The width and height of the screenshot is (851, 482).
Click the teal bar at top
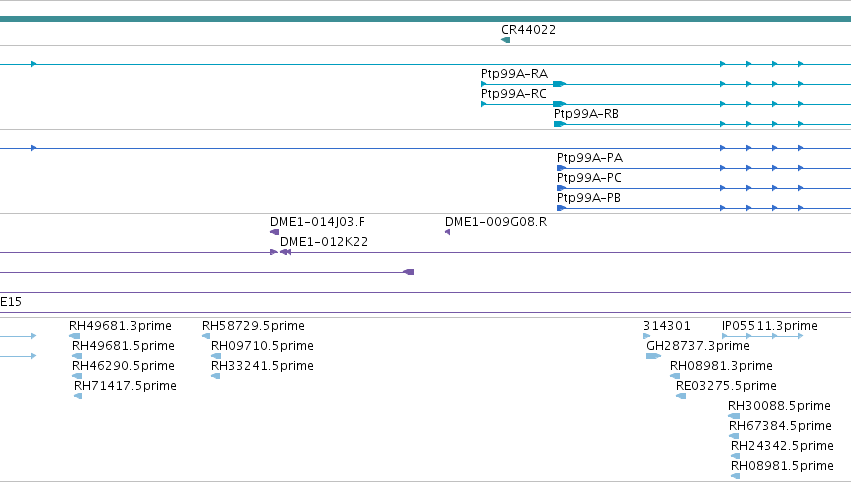pos(426,19)
